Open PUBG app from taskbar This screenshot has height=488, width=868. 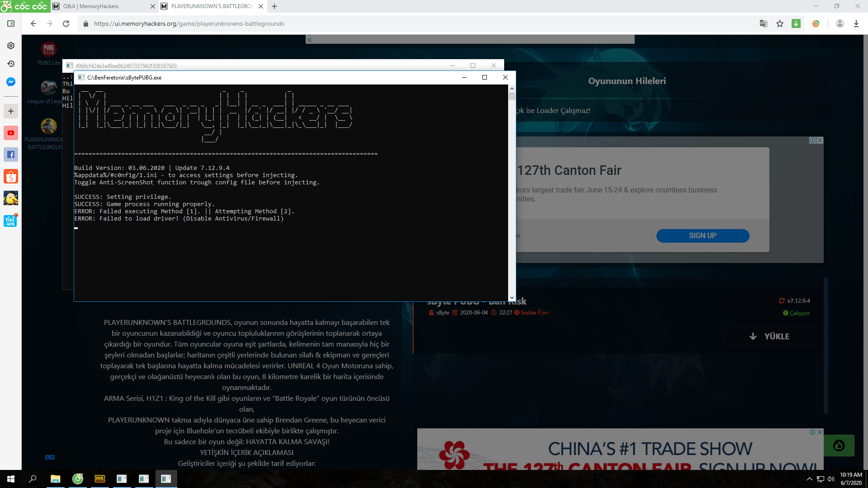99,479
